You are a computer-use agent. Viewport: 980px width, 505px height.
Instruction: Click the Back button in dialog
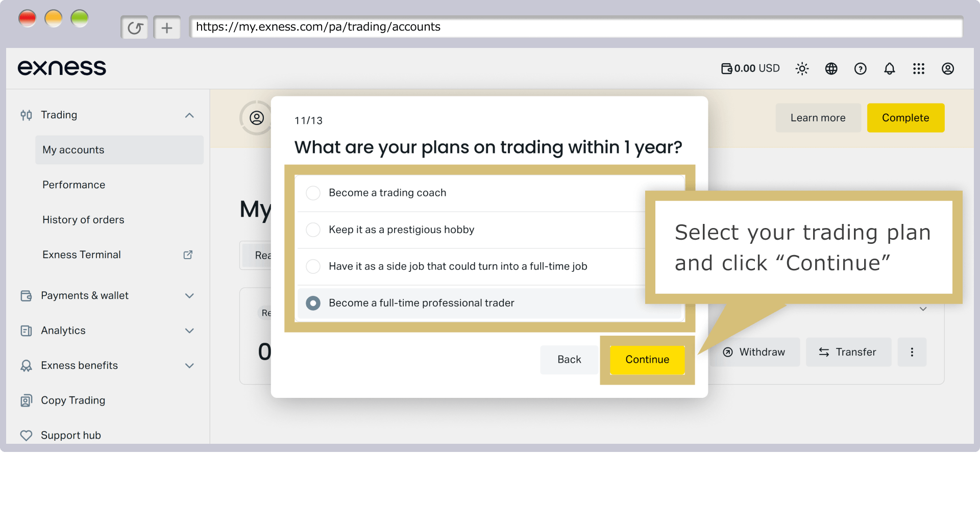(569, 360)
